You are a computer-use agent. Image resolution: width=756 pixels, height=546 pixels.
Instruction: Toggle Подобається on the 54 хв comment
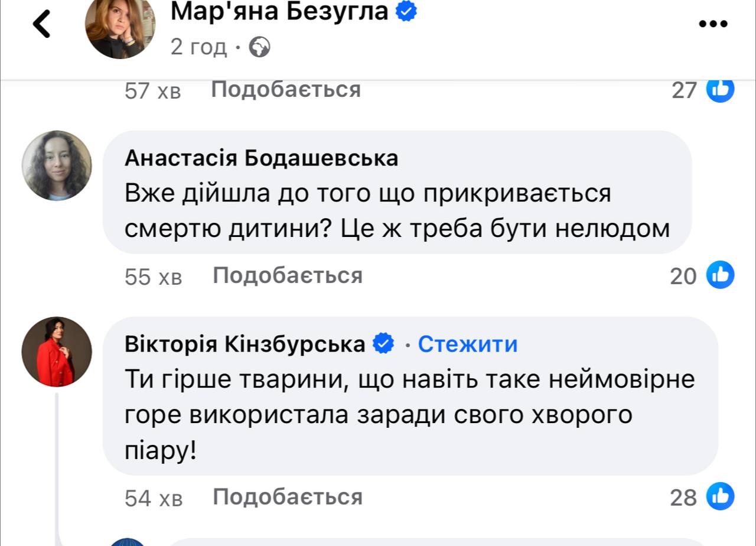[287, 497]
